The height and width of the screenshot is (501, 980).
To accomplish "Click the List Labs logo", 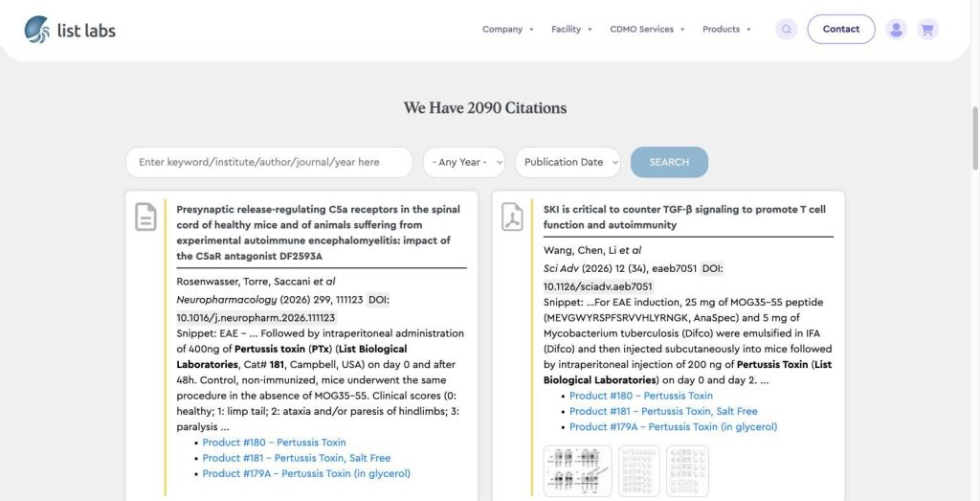I will [x=70, y=30].
